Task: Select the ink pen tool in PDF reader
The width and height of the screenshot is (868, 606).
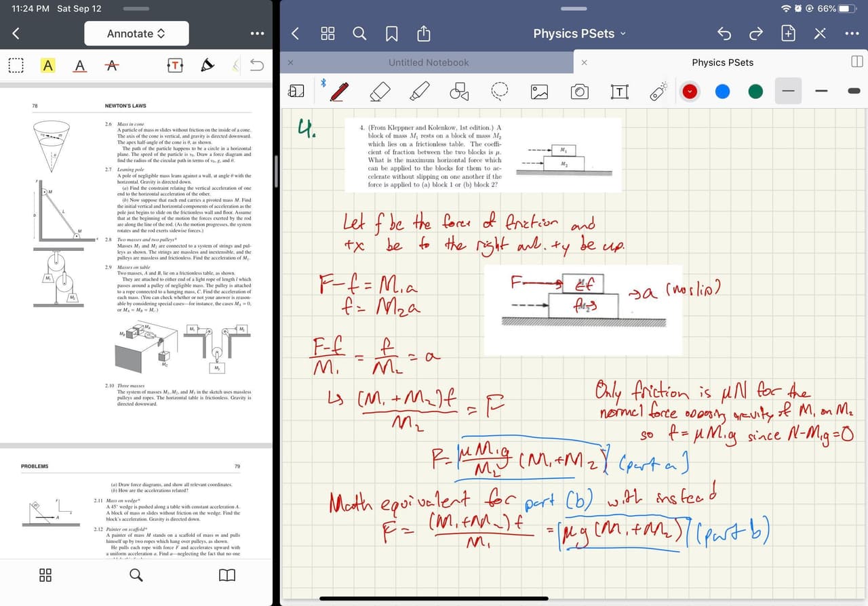Action: 207,65
